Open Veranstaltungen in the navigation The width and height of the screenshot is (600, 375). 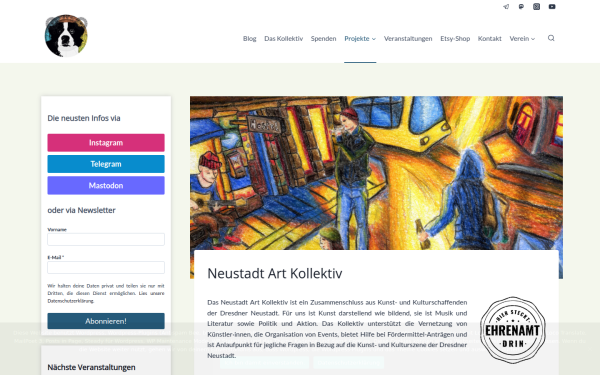[408, 38]
